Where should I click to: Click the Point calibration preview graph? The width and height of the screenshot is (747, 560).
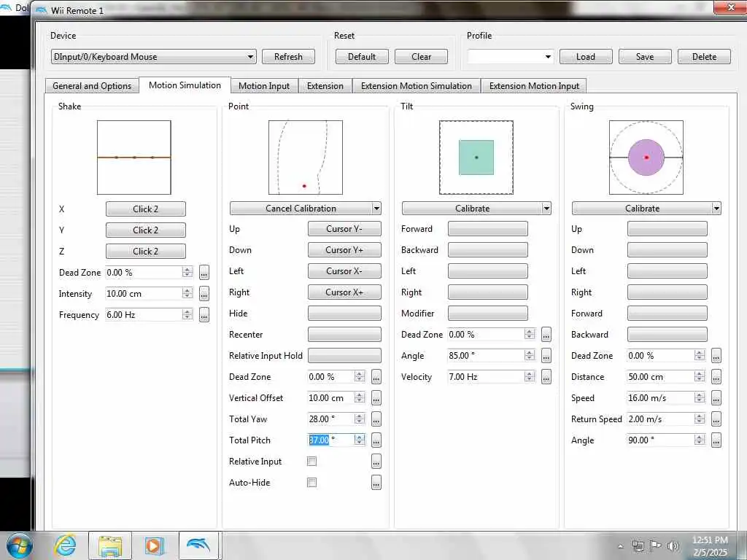(306, 157)
